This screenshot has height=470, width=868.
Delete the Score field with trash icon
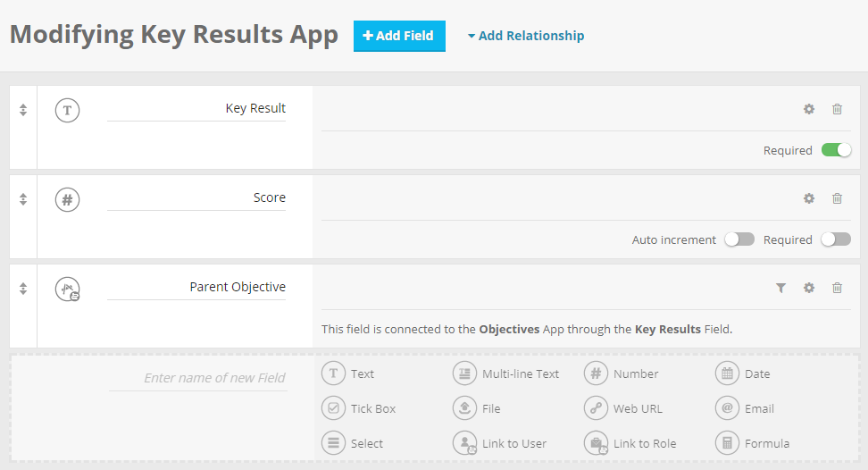(837, 198)
